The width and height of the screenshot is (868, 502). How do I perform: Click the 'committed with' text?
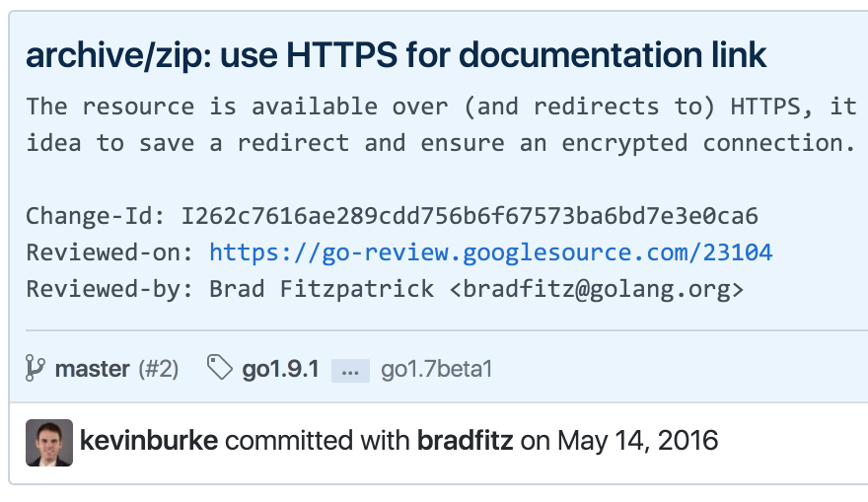pyautogui.click(x=318, y=441)
